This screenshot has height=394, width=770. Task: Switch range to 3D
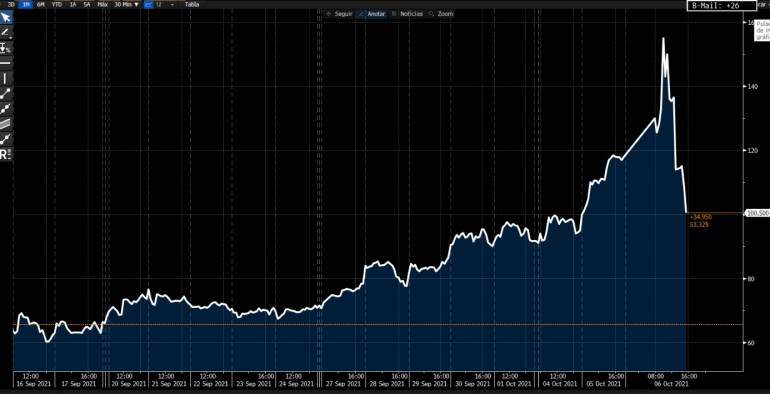(11, 4)
